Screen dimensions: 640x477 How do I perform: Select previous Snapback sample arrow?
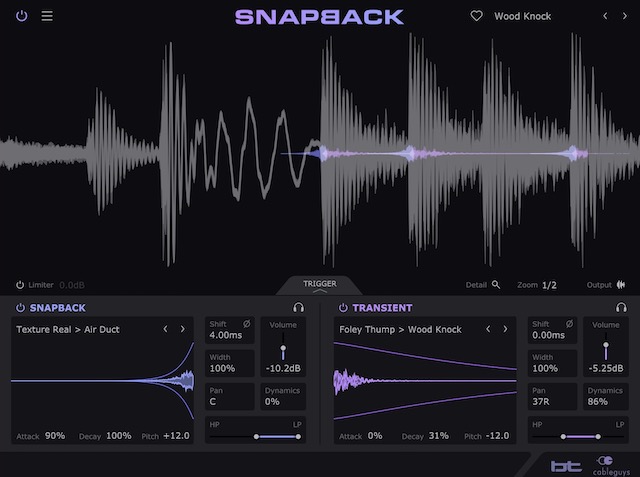pyautogui.click(x=166, y=329)
